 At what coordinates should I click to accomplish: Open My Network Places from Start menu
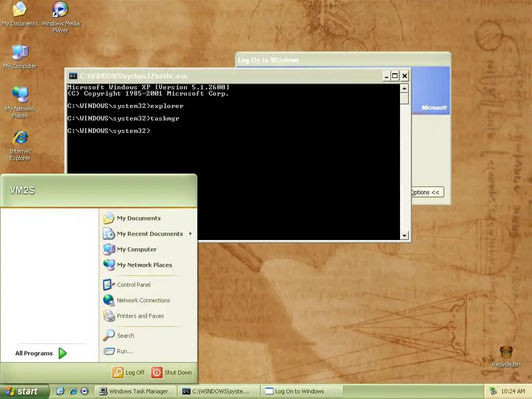point(148,265)
